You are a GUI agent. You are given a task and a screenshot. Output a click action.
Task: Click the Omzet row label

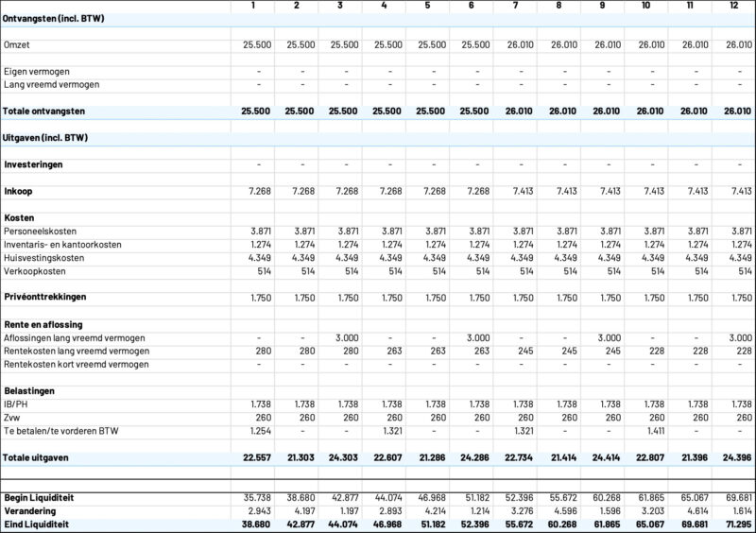point(17,44)
